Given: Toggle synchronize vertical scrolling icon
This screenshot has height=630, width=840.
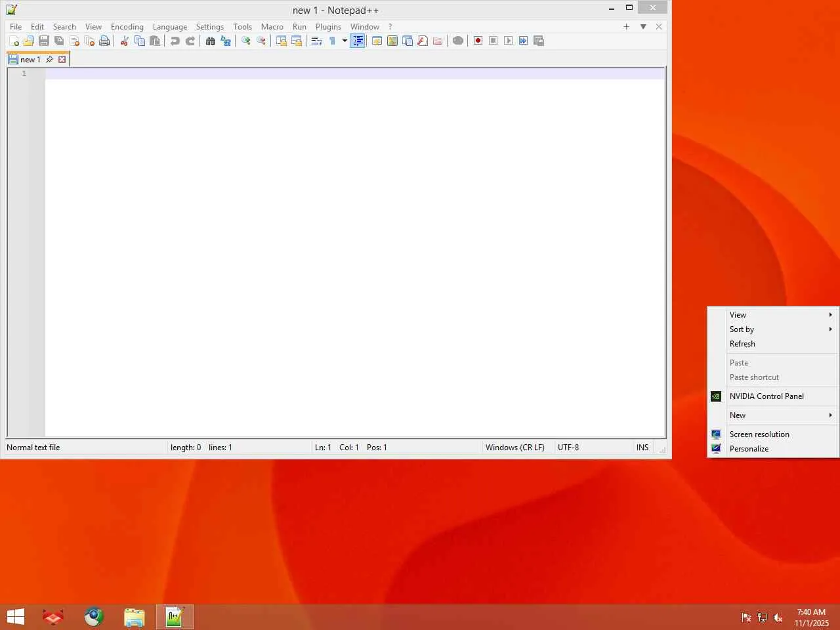Looking at the screenshot, I should (281, 41).
